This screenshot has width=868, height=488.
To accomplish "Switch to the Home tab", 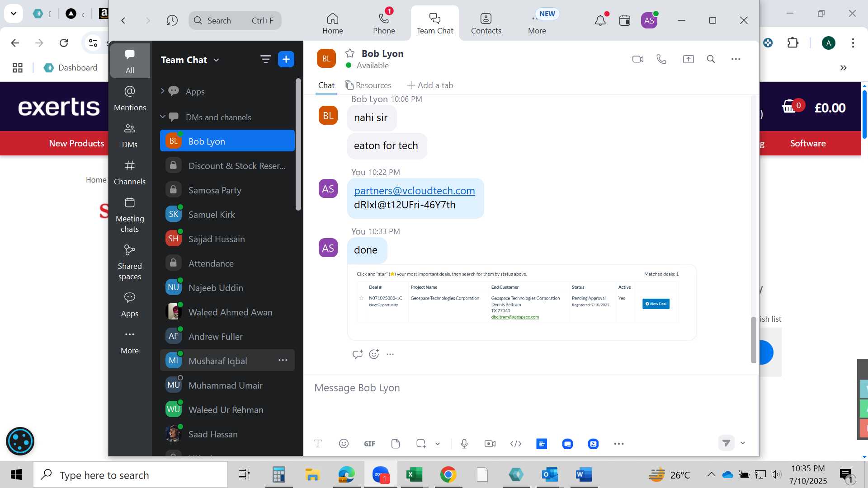I will pos(333,23).
